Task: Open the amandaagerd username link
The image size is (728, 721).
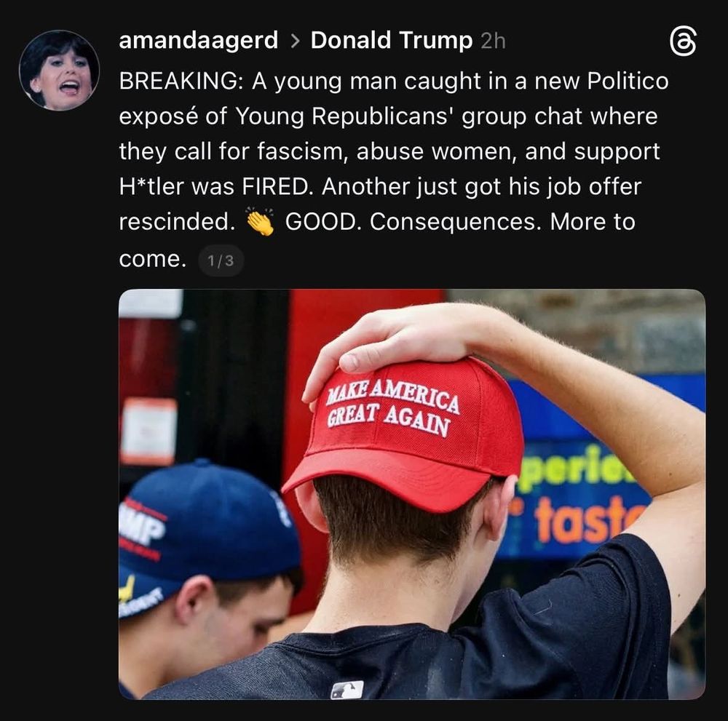Action: click(198, 40)
